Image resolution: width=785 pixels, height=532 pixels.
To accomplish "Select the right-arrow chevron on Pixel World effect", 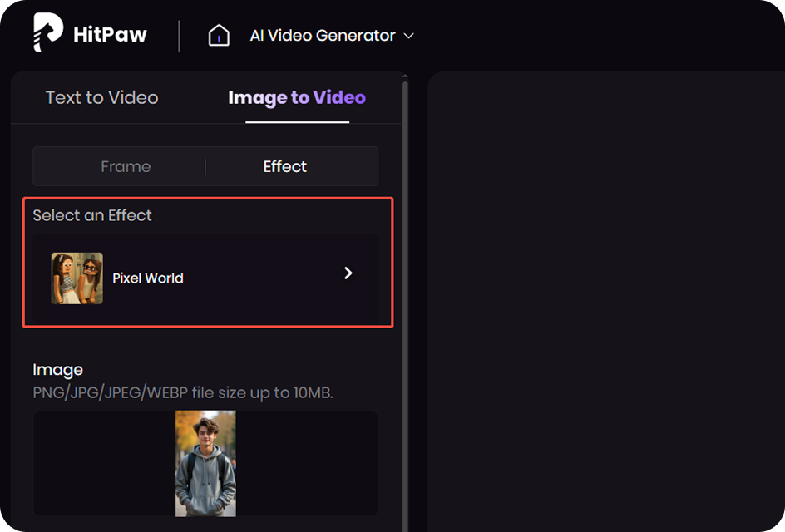I will click(348, 273).
